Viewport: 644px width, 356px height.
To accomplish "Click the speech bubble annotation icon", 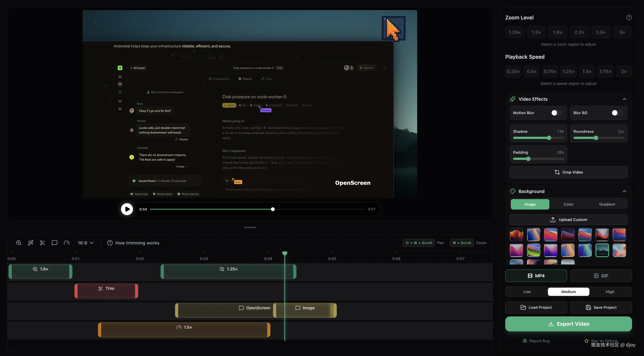I will tap(54, 242).
